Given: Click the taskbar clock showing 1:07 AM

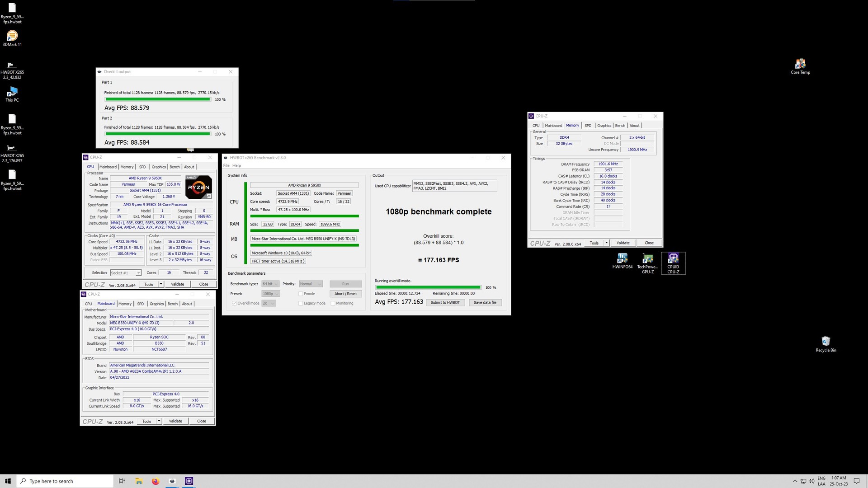Looking at the screenshot, I should 839,481.
